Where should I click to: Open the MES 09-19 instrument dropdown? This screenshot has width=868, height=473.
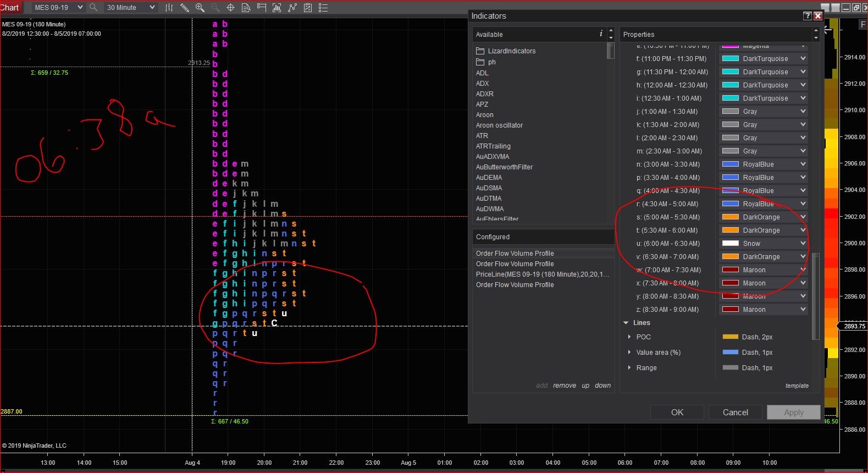coord(58,8)
